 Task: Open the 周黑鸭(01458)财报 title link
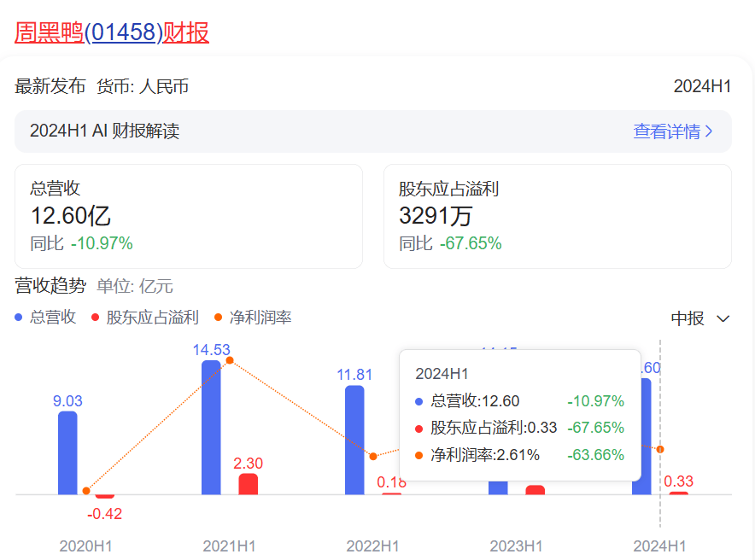[x=112, y=32]
